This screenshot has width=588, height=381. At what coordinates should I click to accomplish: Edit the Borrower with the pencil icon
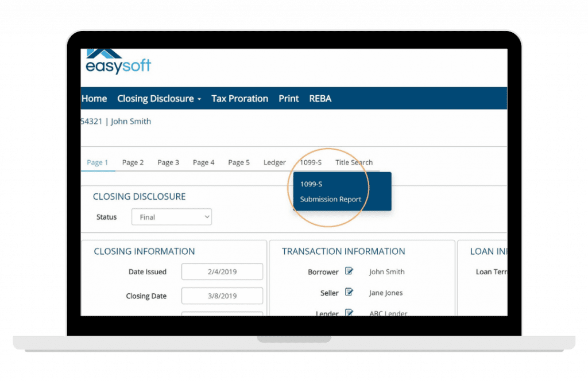[349, 271]
